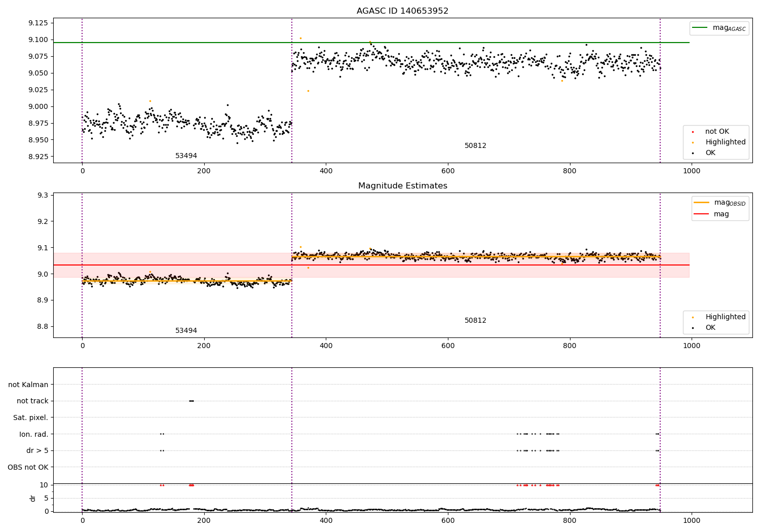Click the Magnitude Estimates plot title
This screenshot has width=760, height=532.
tap(402, 185)
